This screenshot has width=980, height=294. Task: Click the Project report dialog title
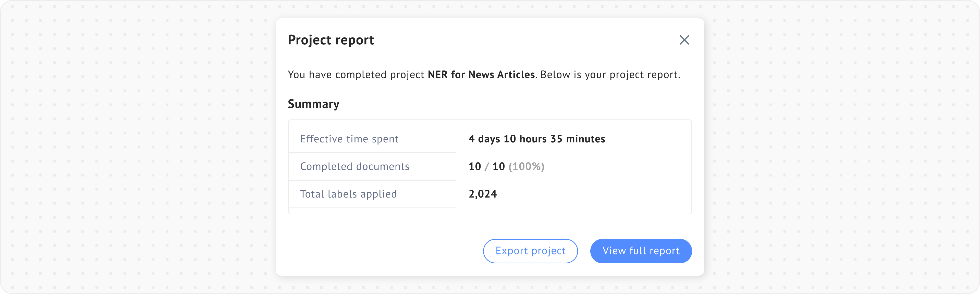point(330,40)
